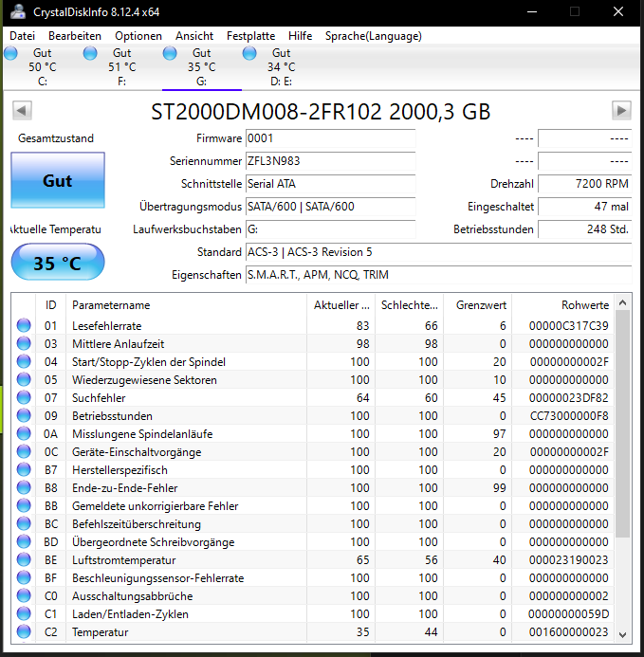Click the Schlechte column header

(410, 304)
